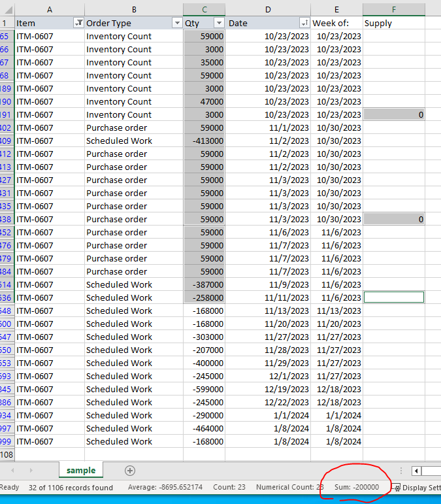The image size is (441, 504).
Task: Select the header row number 1
Action: pos(7,23)
